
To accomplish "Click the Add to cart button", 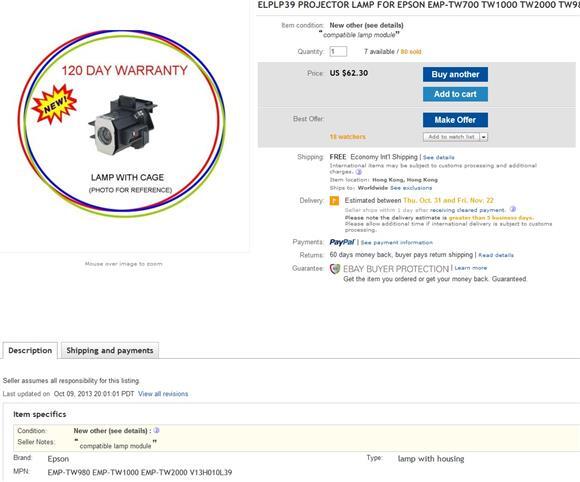I will 455,94.
